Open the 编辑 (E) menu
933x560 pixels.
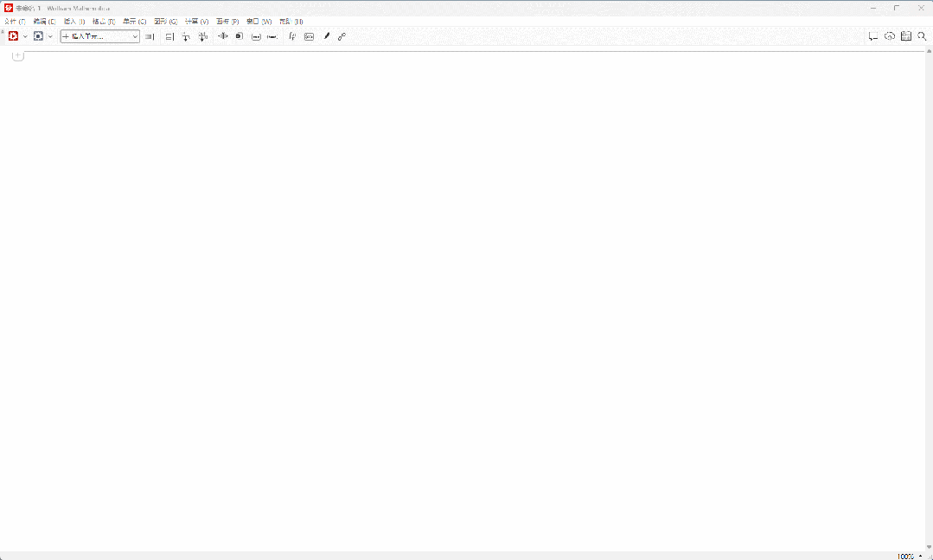[45, 22]
